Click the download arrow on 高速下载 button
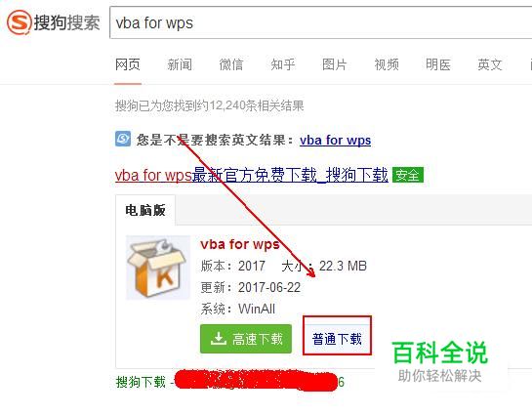The image size is (532, 415). tap(218, 339)
